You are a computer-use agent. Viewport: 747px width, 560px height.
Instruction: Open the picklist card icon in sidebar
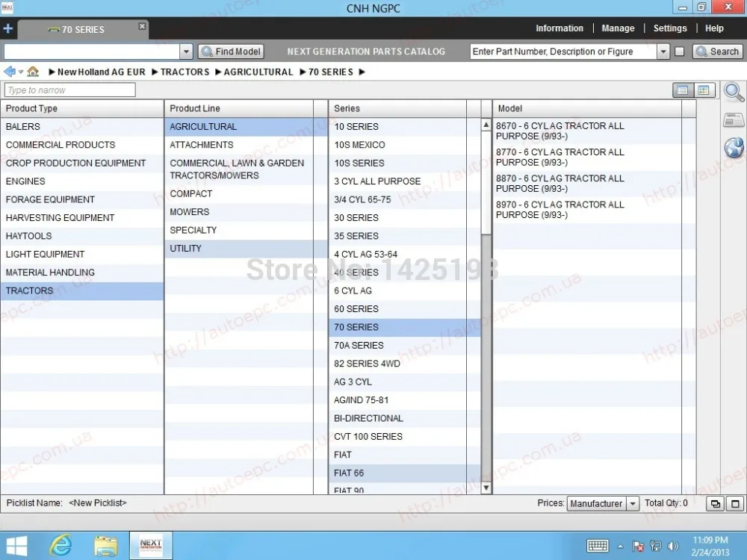tap(734, 120)
